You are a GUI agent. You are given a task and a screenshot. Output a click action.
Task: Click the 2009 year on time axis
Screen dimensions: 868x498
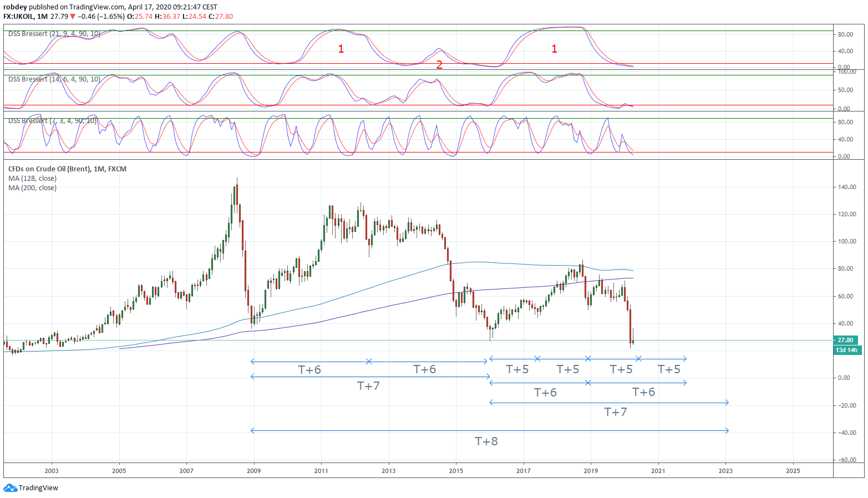click(x=254, y=471)
